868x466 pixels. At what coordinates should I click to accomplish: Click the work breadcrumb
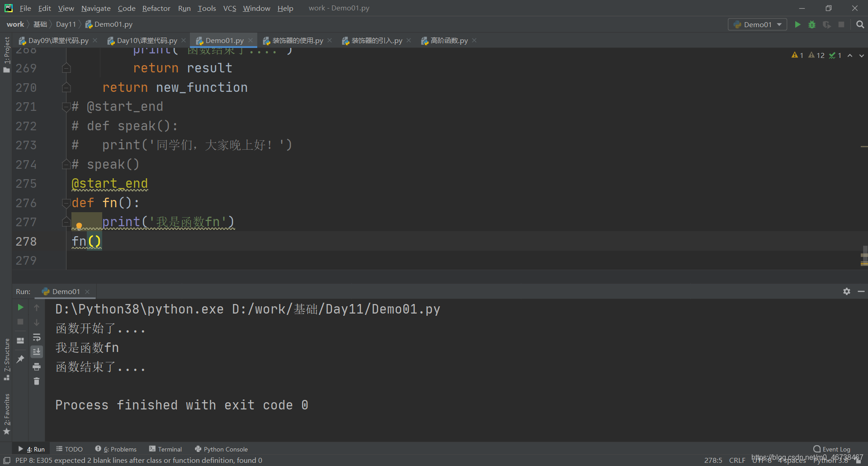(15, 24)
